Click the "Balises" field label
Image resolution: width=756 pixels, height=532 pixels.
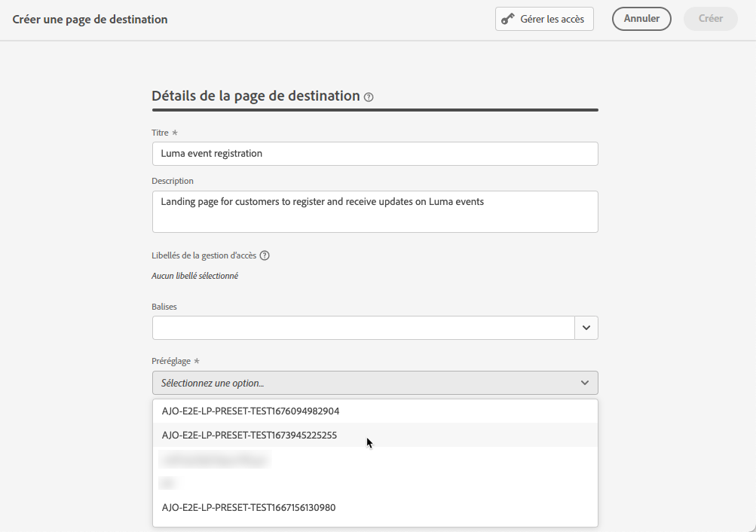click(x=164, y=307)
